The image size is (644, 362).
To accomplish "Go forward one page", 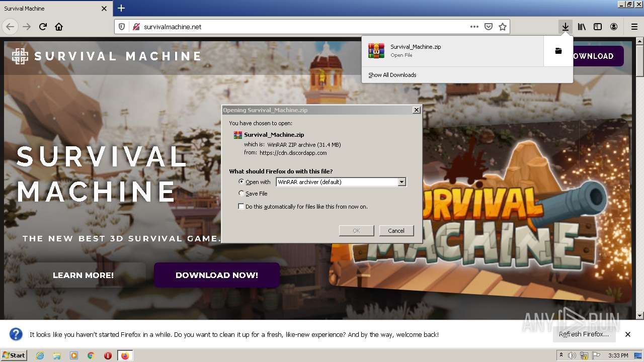I will pos(27,27).
